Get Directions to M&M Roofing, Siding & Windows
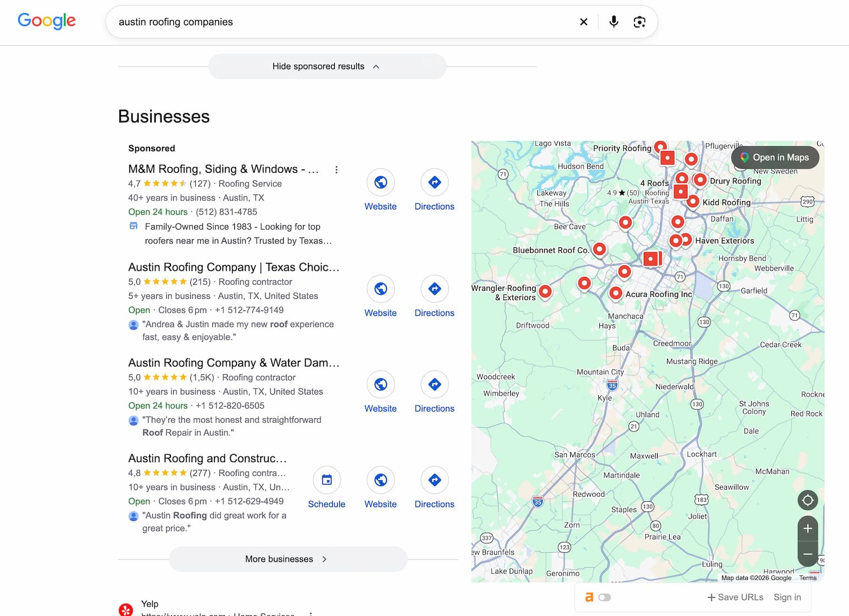 tap(434, 190)
